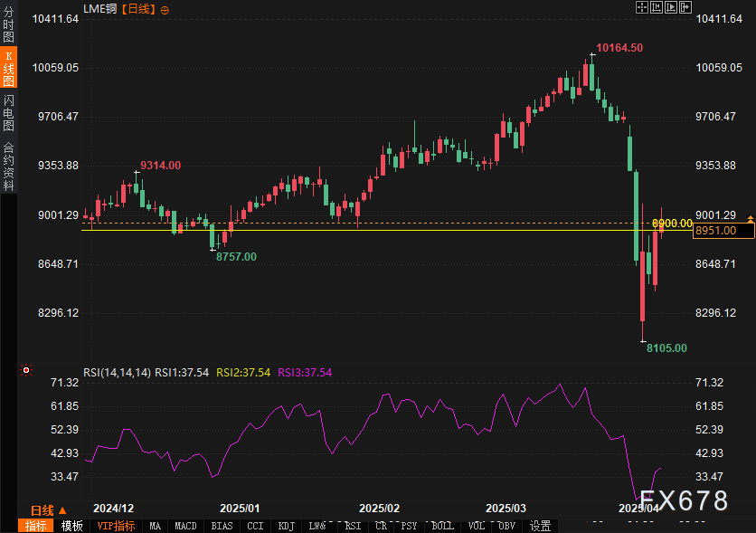Open the 闪电图 side tab

coord(8,113)
